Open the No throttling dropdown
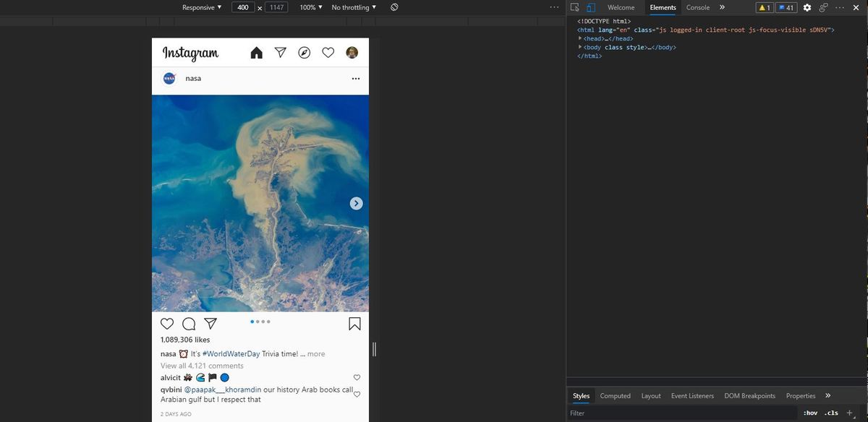This screenshot has width=868, height=422. point(351,7)
